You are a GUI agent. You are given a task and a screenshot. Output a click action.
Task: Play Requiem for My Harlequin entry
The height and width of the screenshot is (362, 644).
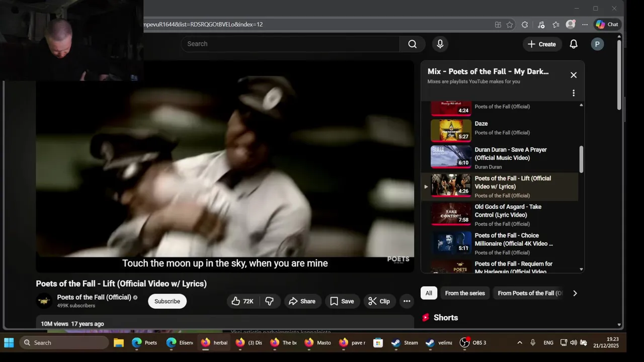500,266
